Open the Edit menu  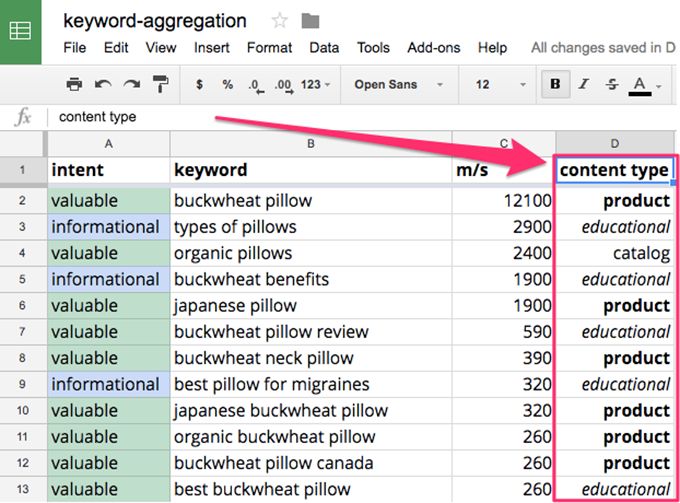tap(116, 47)
